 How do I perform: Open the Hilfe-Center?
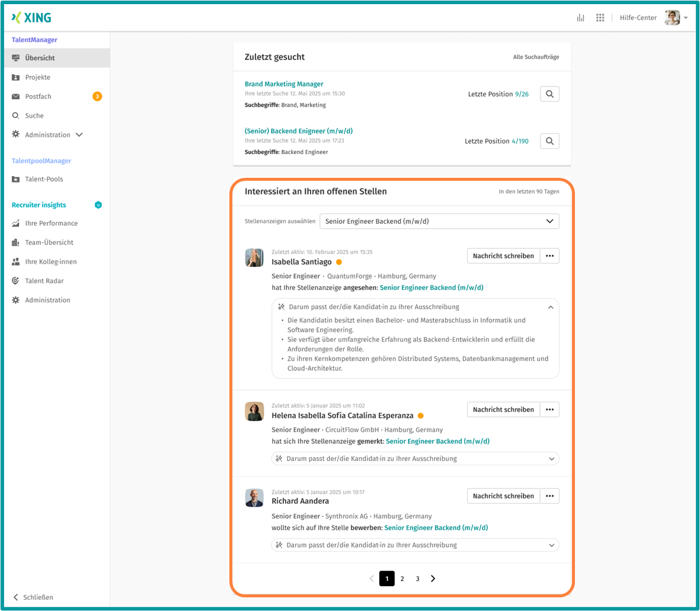[638, 17]
